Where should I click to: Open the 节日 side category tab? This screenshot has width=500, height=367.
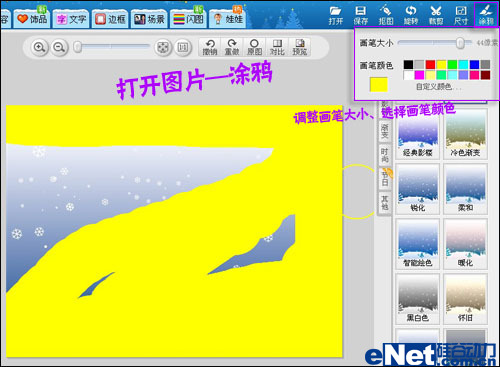click(385, 178)
